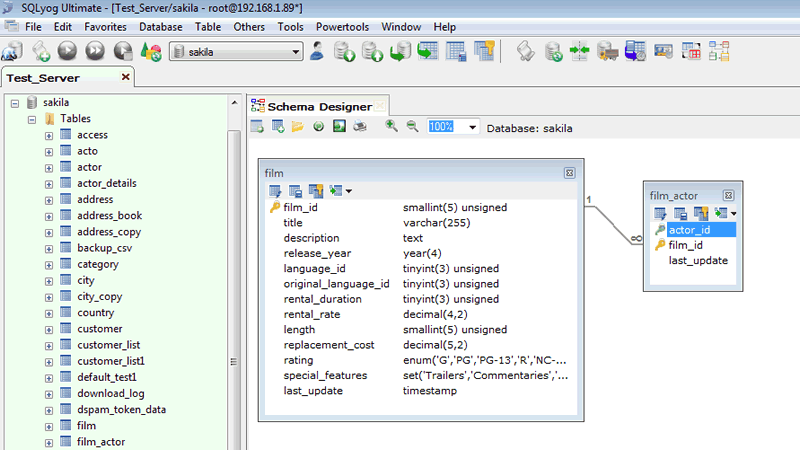Viewport: 800px width, 450px height.
Task: Expand the film_actor table in tree
Action: coord(48,443)
